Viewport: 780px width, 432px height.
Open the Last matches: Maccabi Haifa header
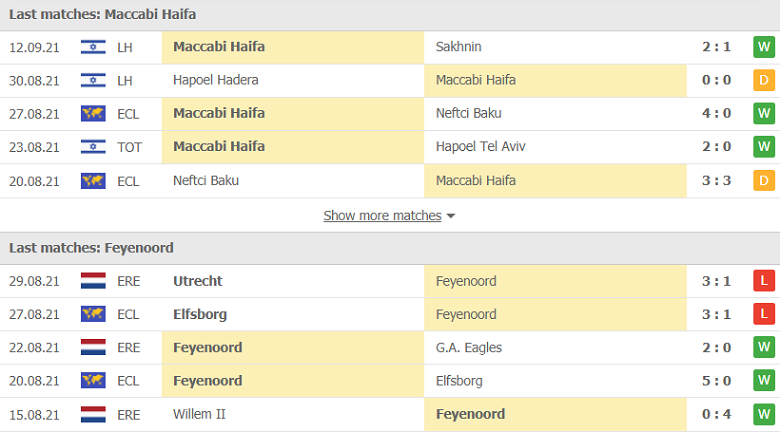[x=103, y=14]
